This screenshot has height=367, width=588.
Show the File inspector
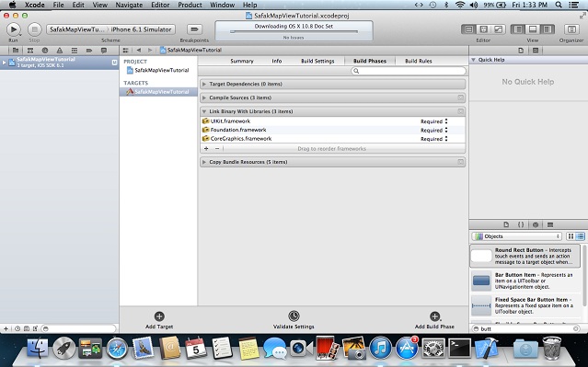pyautogui.click(x=521, y=51)
